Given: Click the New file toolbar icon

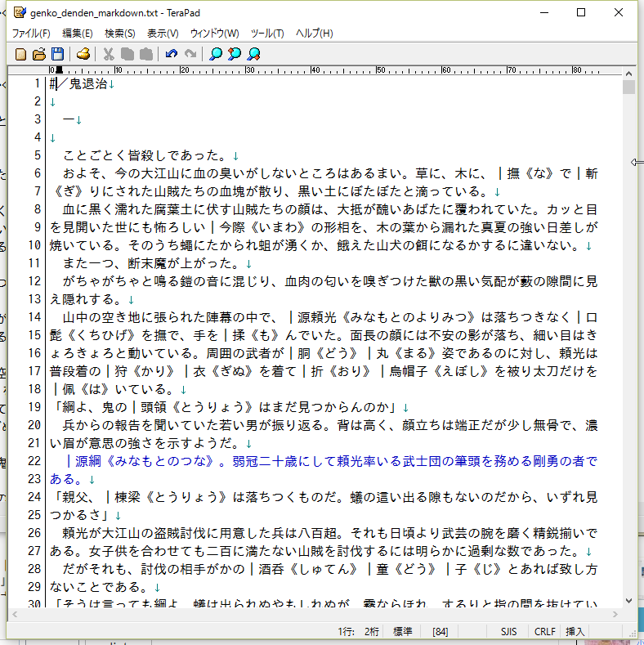Looking at the screenshot, I should coord(20,54).
